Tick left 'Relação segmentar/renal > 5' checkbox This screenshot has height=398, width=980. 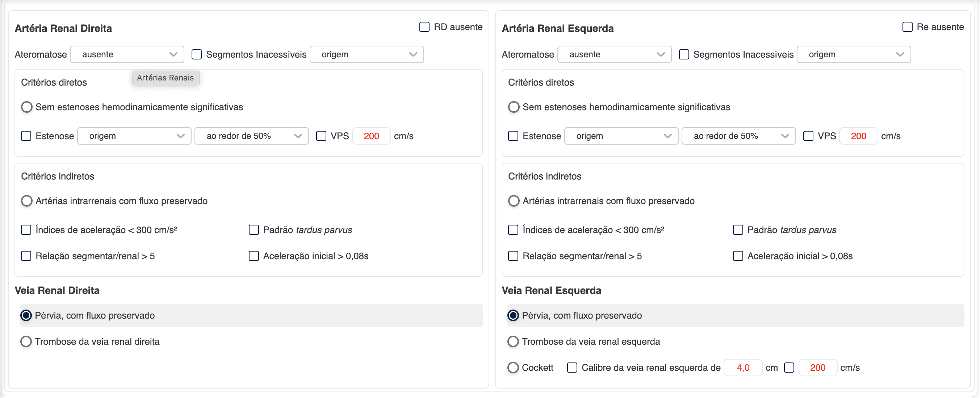click(513, 256)
